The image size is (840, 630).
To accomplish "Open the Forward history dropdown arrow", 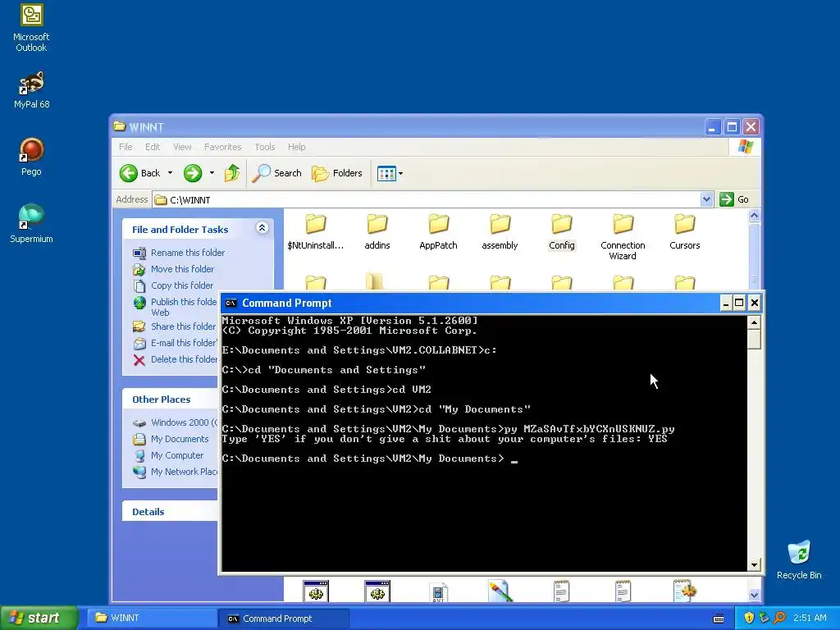I will (x=212, y=173).
